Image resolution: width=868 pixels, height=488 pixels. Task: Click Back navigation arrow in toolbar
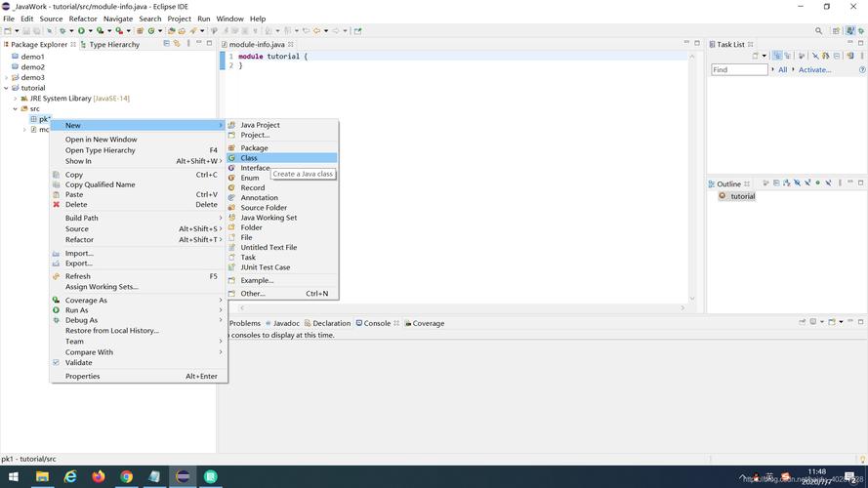(x=317, y=31)
